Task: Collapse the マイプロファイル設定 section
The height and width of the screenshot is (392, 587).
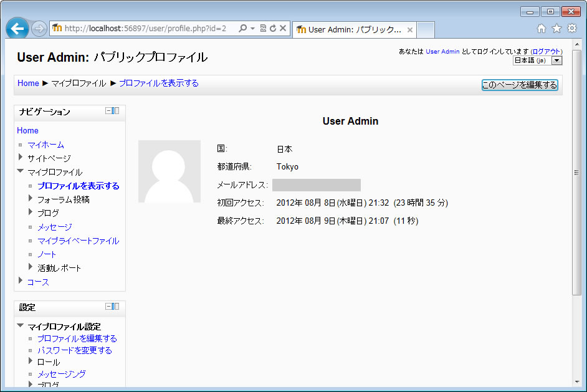Action: (x=21, y=326)
